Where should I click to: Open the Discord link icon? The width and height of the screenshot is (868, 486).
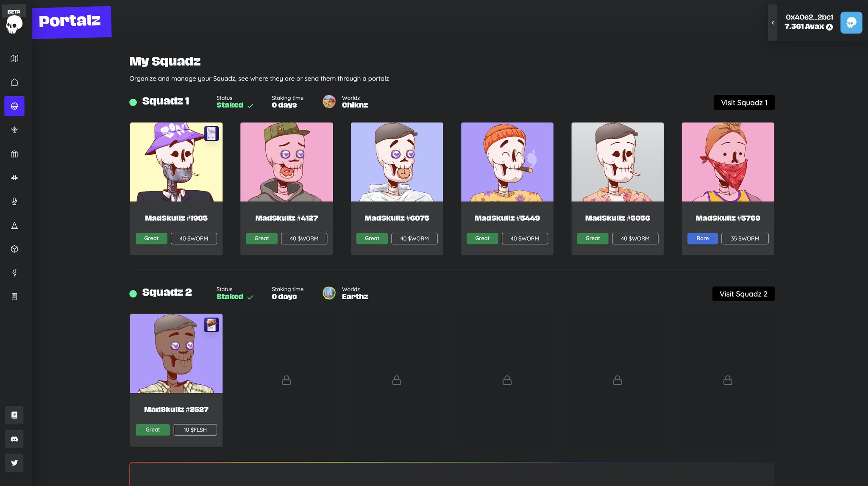click(x=14, y=439)
